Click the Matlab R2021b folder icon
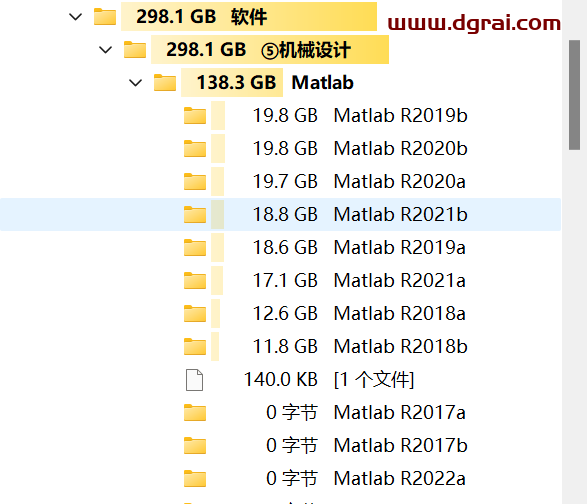The height and width of the screenshot is (504, 587). coord(195,214)
